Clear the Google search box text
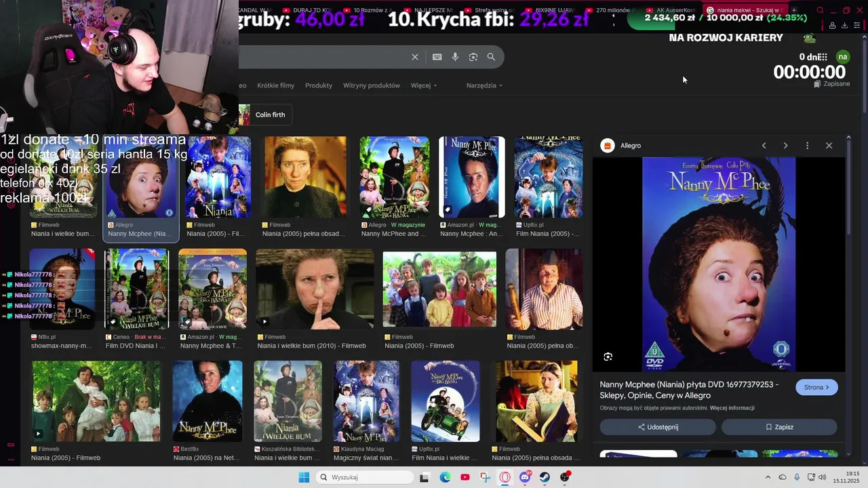Image resolution: width=868 pixels, height=488 pixels. pyautogui.click(x=415, y=57)
